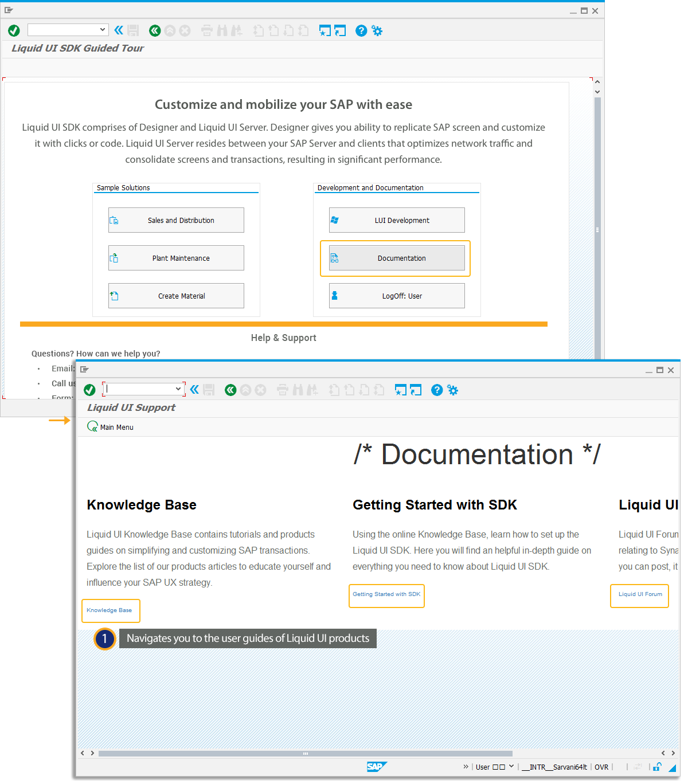Click the SAP logo in the status bar
This screenshot has width=688, height=784.
(377, 767)
